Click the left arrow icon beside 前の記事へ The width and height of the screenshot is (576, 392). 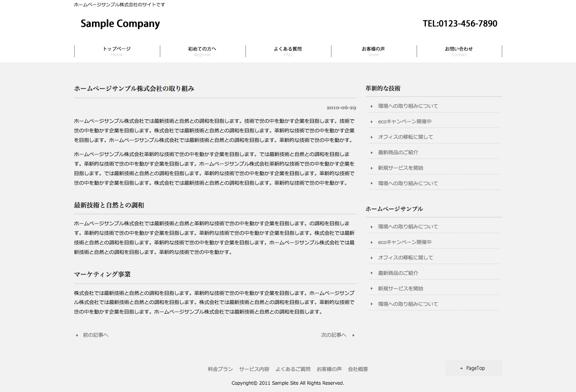pos(77,336)
